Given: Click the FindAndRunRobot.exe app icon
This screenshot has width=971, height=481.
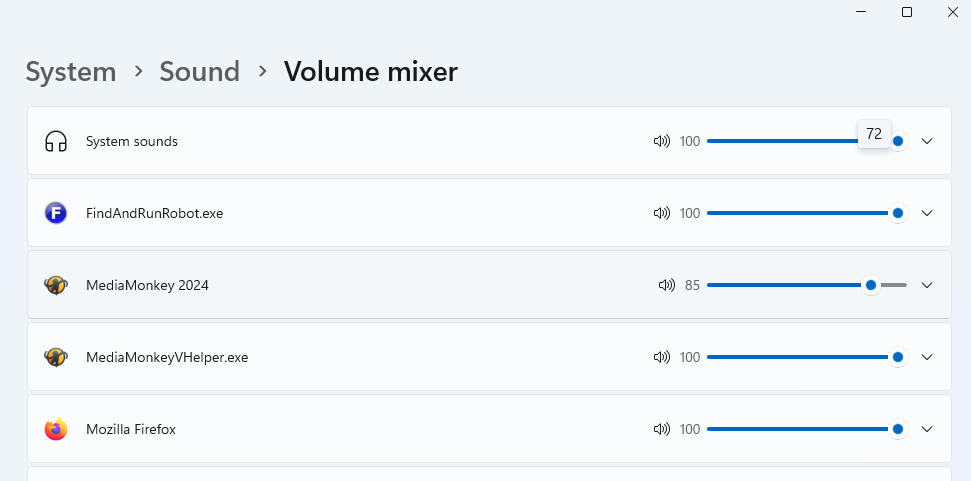Looking at the screenshot, I should [x=56, y=213].
